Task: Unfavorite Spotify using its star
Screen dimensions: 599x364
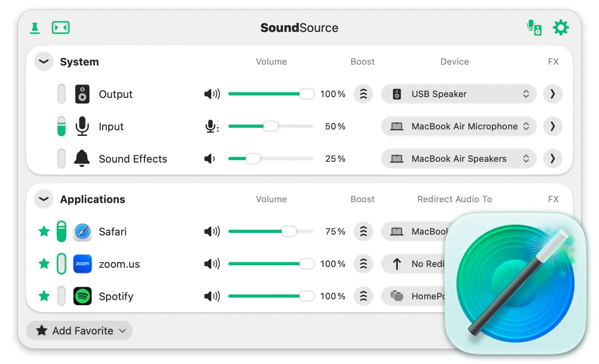Action: [x=44, y=296]
